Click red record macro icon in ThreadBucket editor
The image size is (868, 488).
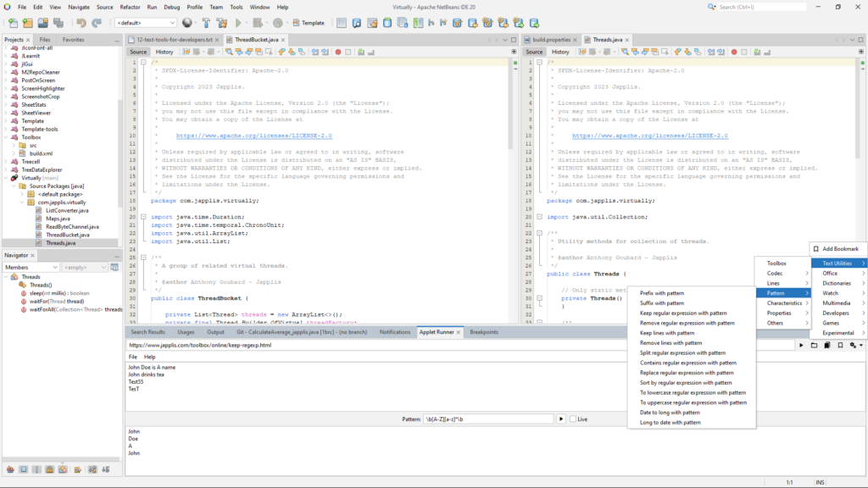(x=338, y=52)
